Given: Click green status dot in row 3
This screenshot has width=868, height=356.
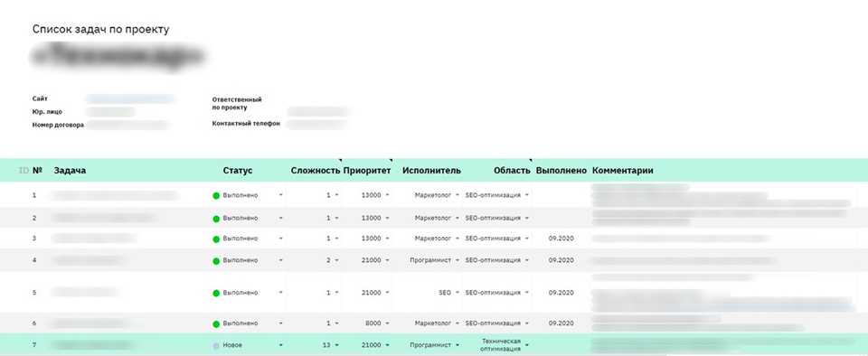Looking at the screenshot, I should tap(216, 239).
